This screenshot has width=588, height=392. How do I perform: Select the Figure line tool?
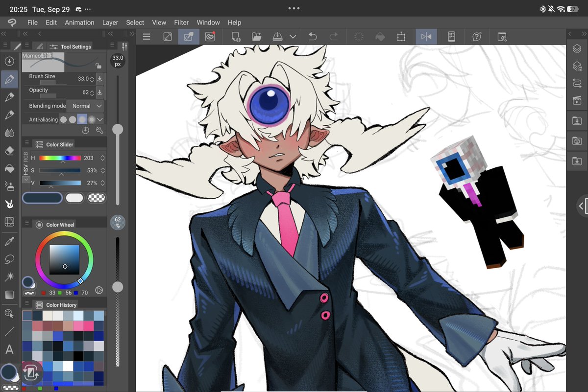tap(9, 331)
